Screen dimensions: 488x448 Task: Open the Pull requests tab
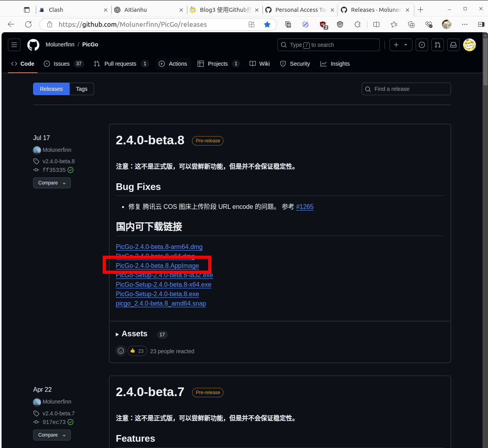click(x=121, y=64)
